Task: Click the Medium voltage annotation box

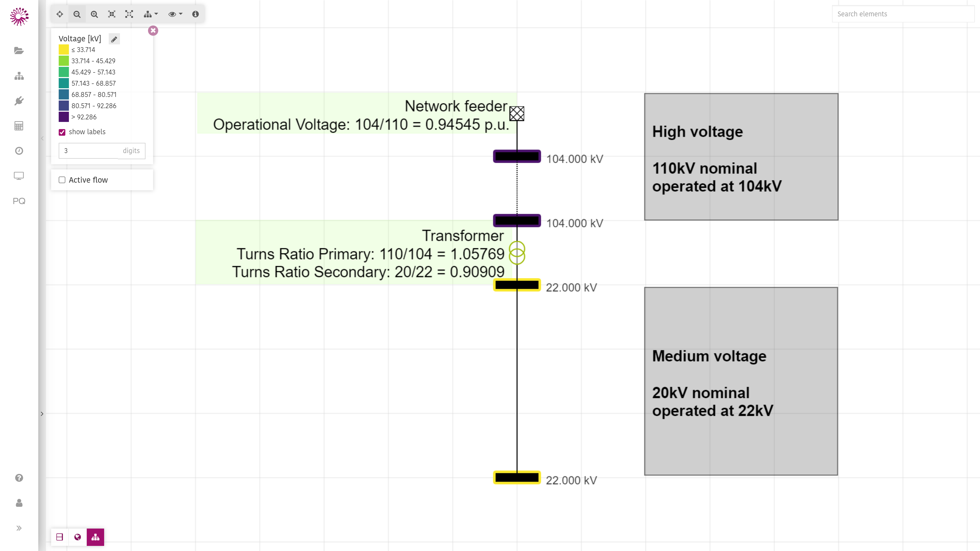Action: [x=741, y=381]
